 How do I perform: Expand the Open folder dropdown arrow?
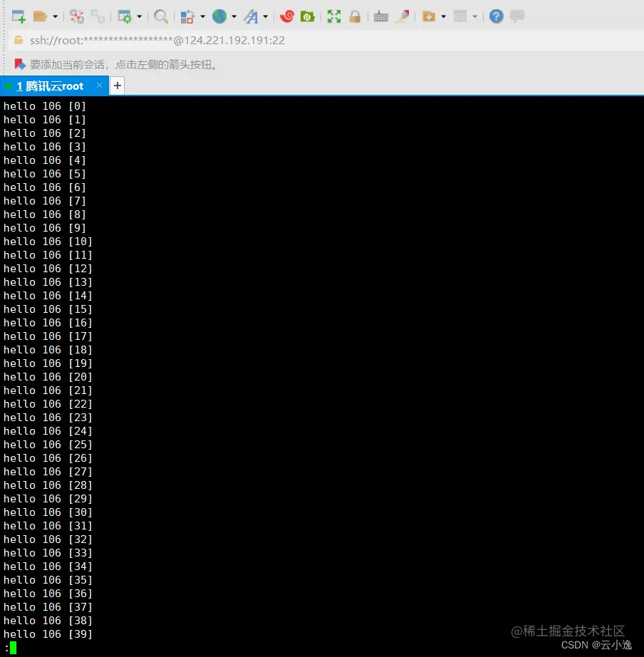click(x=55, y=17)
